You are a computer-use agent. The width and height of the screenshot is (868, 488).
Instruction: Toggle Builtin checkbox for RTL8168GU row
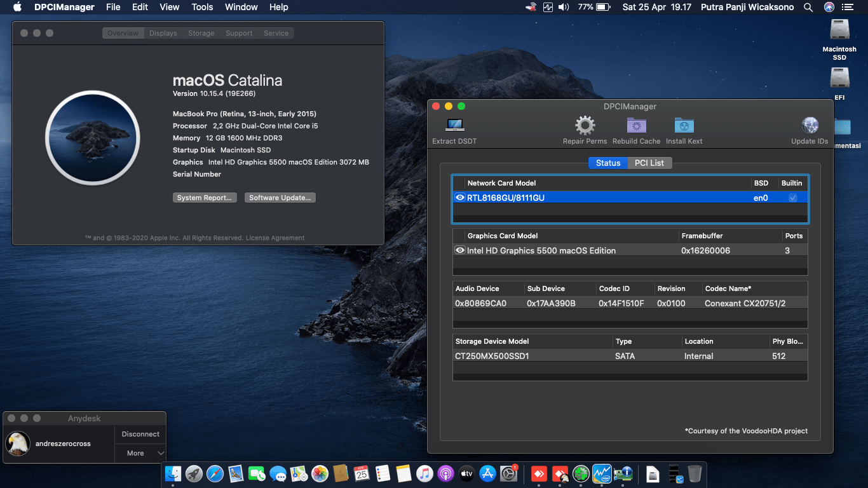pos(792,198)
